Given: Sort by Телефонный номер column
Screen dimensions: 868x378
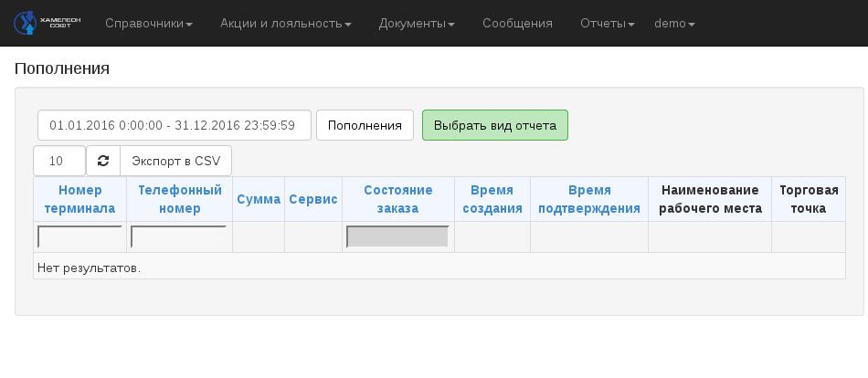Looking at the screenshot, I should [179, 199].
